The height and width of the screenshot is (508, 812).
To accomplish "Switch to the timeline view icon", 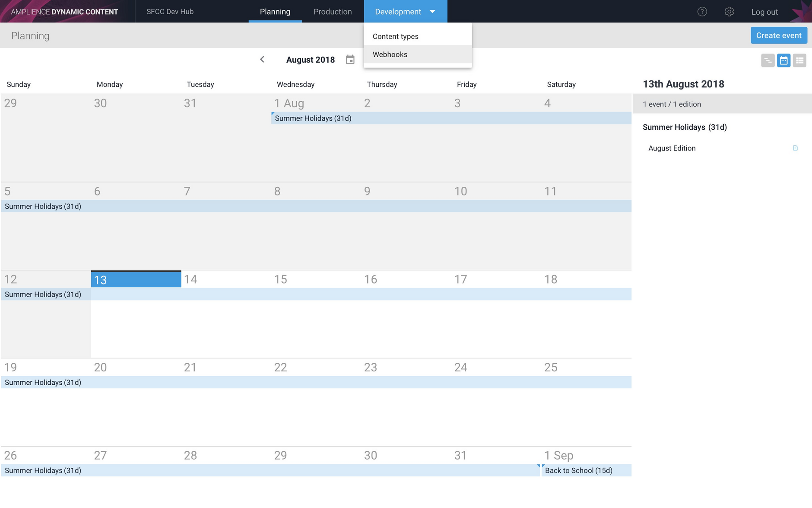I will click(768, 61).
